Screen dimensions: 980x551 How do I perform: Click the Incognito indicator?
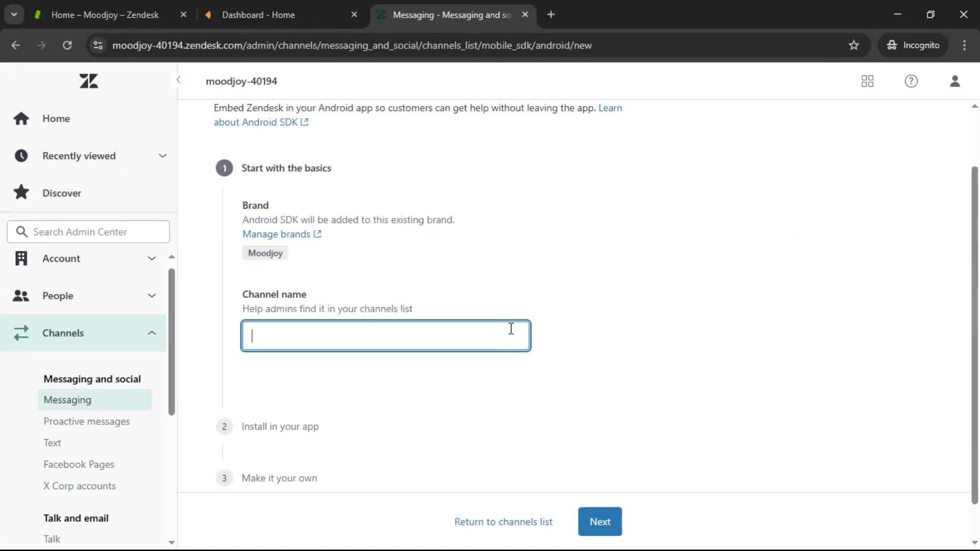pyautogui.click(x=913, y=45)
